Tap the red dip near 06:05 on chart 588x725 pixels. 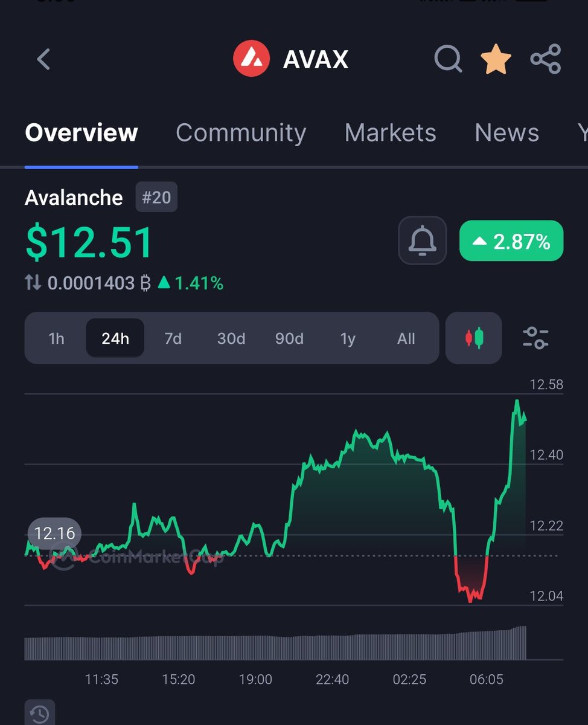pyautogui.click(x=471, y=580)
